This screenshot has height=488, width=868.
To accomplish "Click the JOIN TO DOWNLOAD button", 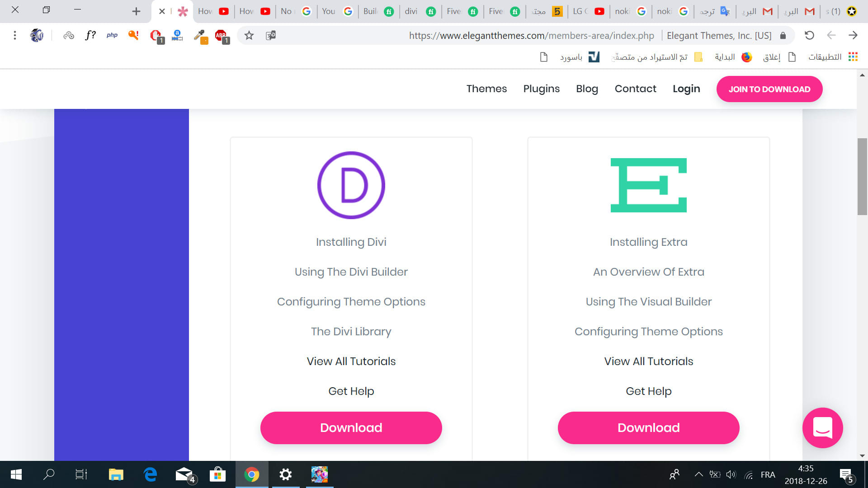I will (769, 89).
